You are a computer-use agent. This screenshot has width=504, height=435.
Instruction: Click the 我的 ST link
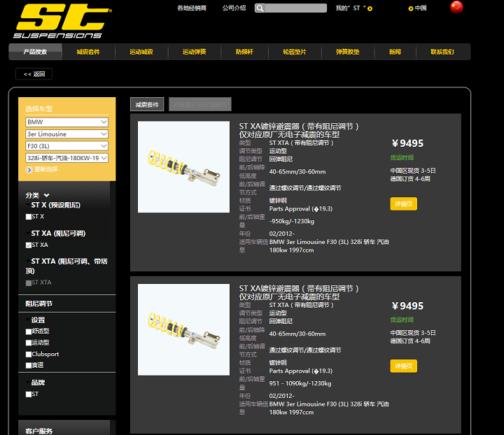point(351,8)
